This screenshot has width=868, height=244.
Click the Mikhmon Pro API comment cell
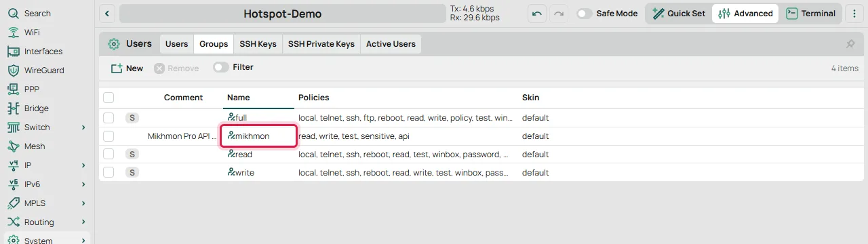(x=182, y=136)
